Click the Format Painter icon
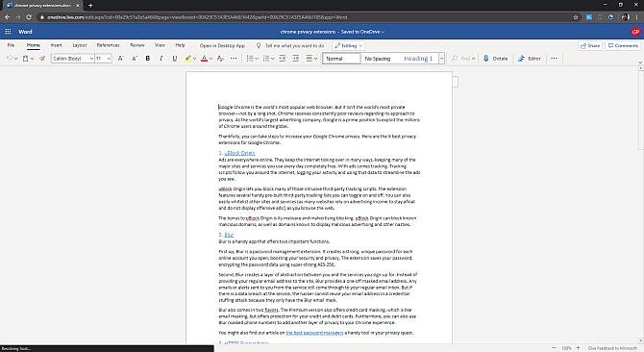 [x=42, y=59]
